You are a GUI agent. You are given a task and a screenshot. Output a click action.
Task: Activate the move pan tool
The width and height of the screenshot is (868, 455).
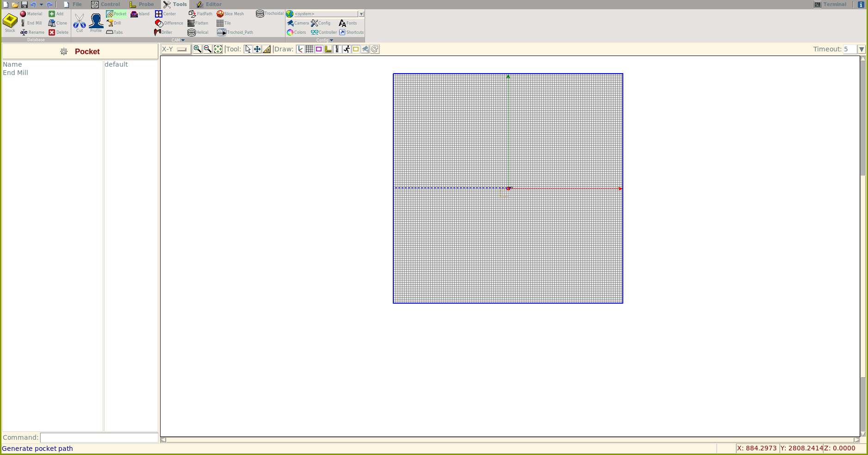257,49
